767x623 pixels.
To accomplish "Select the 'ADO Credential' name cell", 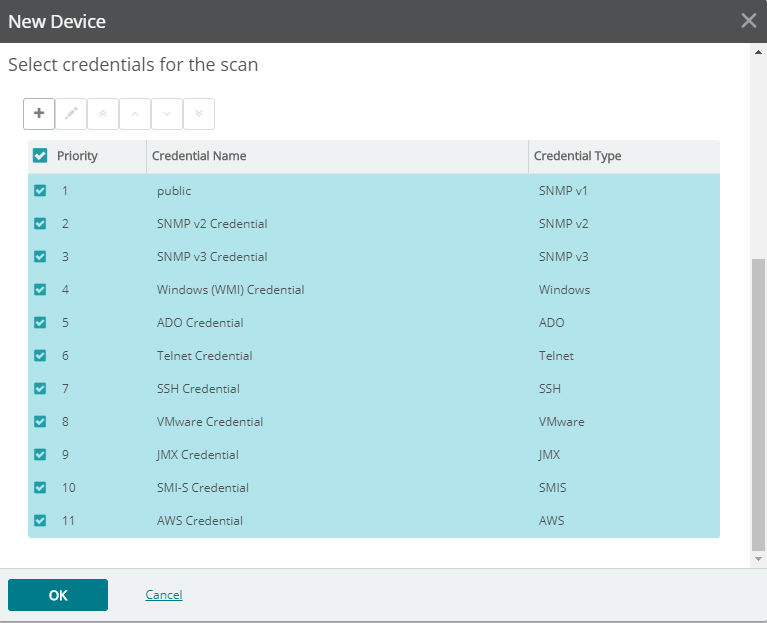I will [200, 323].
